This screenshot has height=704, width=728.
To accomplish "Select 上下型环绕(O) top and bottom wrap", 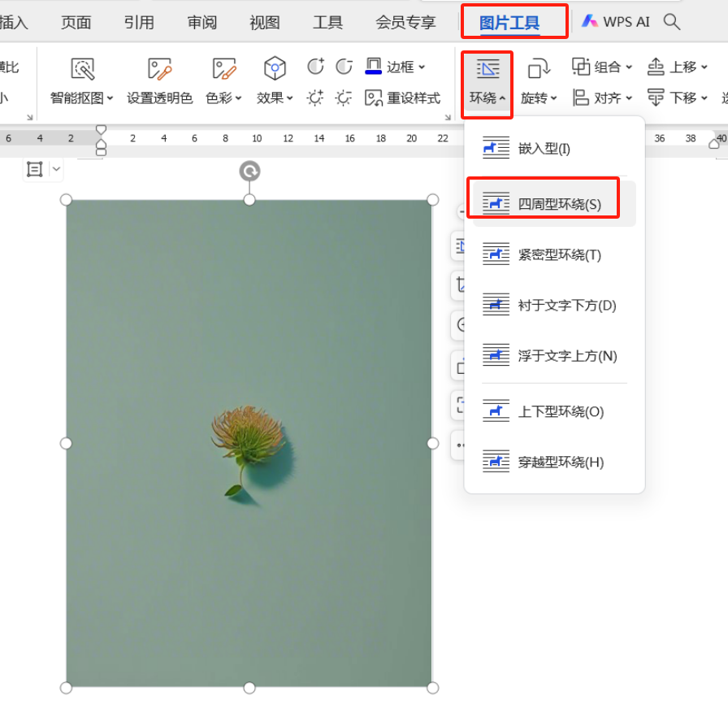I will [554, 411].
